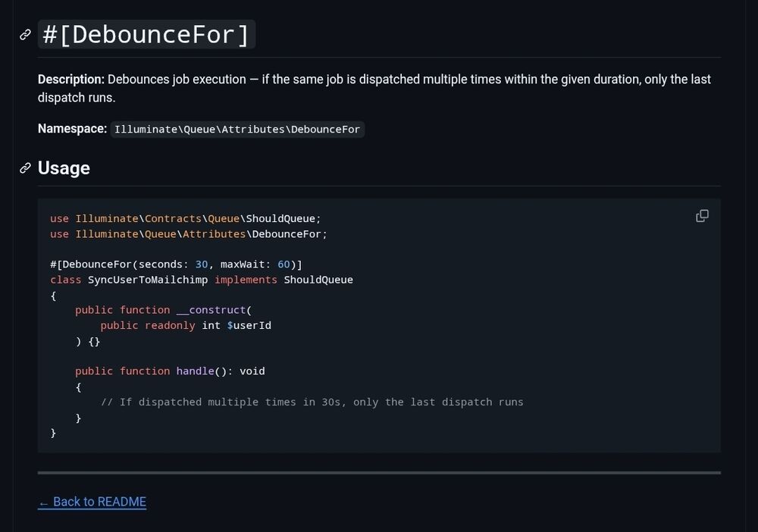This screenshot has height=532, width=758.
Task: Click the horizontal divider above Back to README
Action: [x=379, y=473]
